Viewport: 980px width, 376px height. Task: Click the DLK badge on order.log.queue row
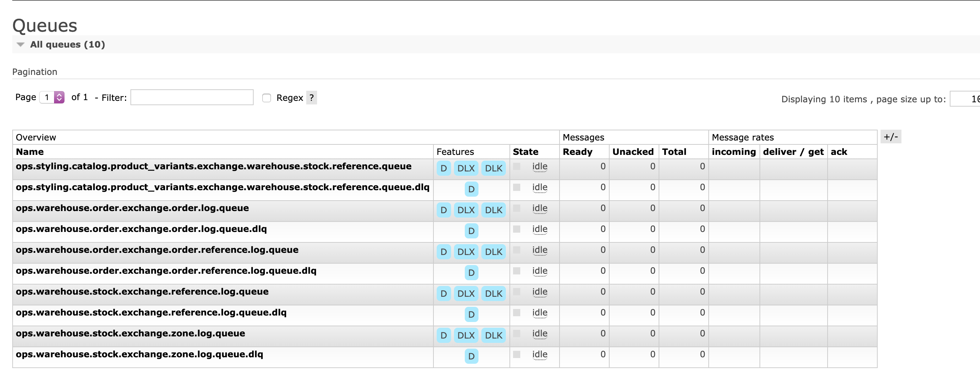click(494, 210)
